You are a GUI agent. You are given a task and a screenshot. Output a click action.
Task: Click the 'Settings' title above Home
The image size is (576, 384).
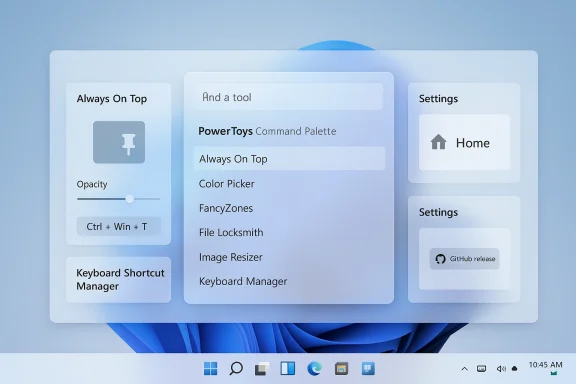click(x=438, y=98)
